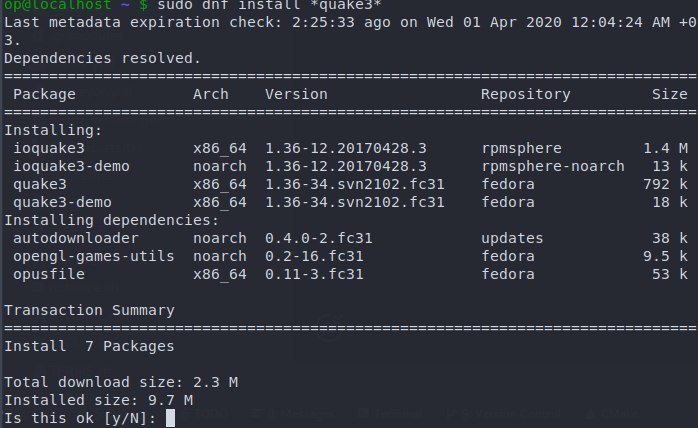Viewport: 698px width, 428px height.
Task: Click the 'autodownloader' package name
Action: (x=76, y=238)
